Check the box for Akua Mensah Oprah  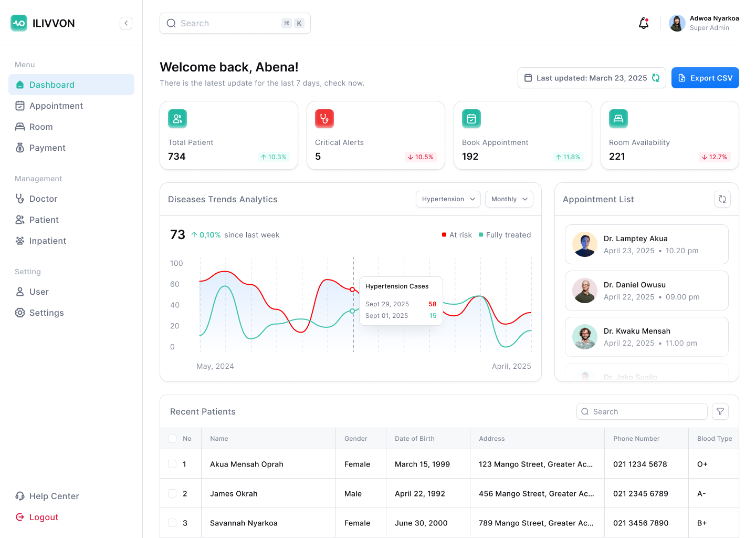tap(172, 464)
